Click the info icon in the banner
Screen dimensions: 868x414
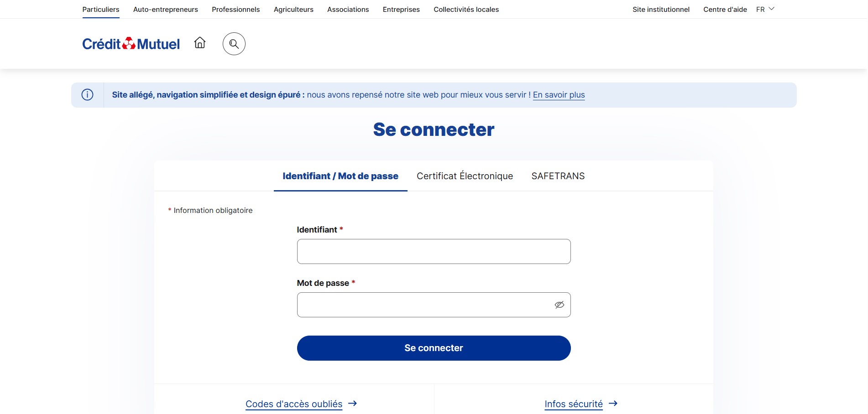87,95
